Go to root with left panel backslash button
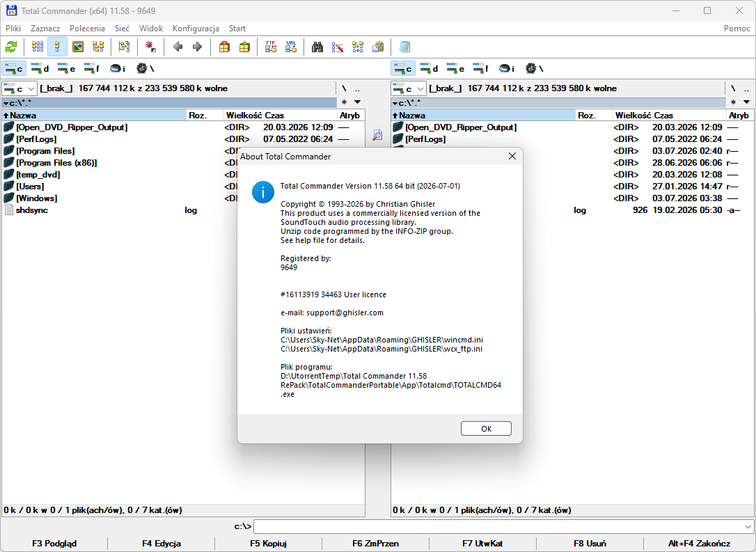This screenshot has width=756, height=552. tap(345, 88)
